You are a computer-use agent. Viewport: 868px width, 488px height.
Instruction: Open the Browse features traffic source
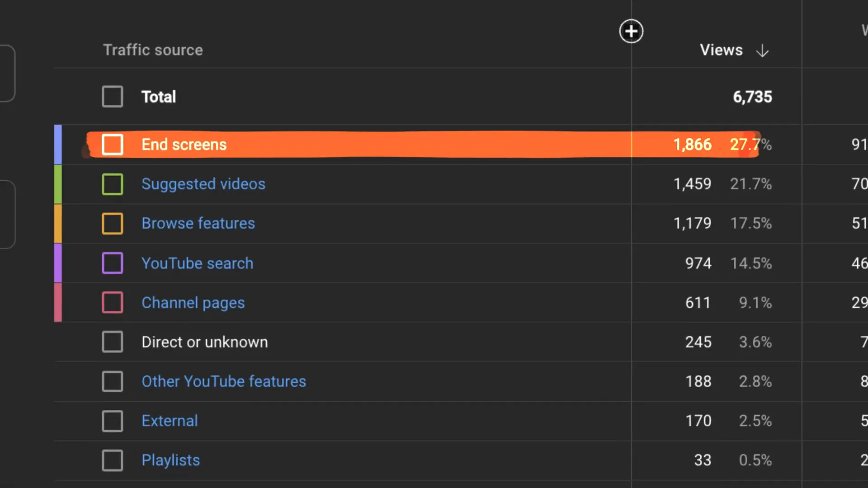click(198, 223)
